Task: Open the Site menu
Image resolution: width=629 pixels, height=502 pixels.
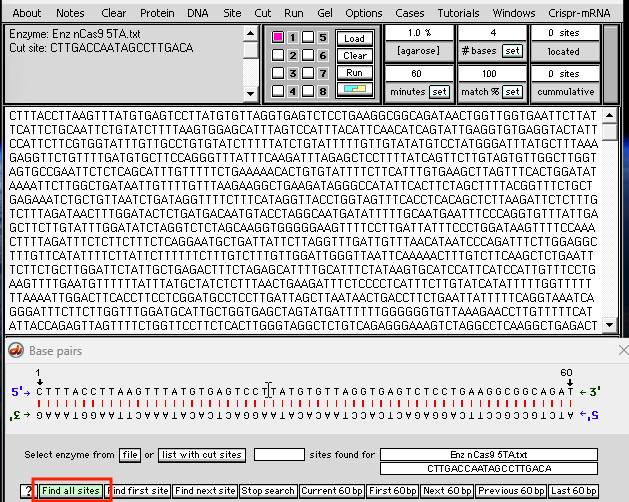Action: 232,13
